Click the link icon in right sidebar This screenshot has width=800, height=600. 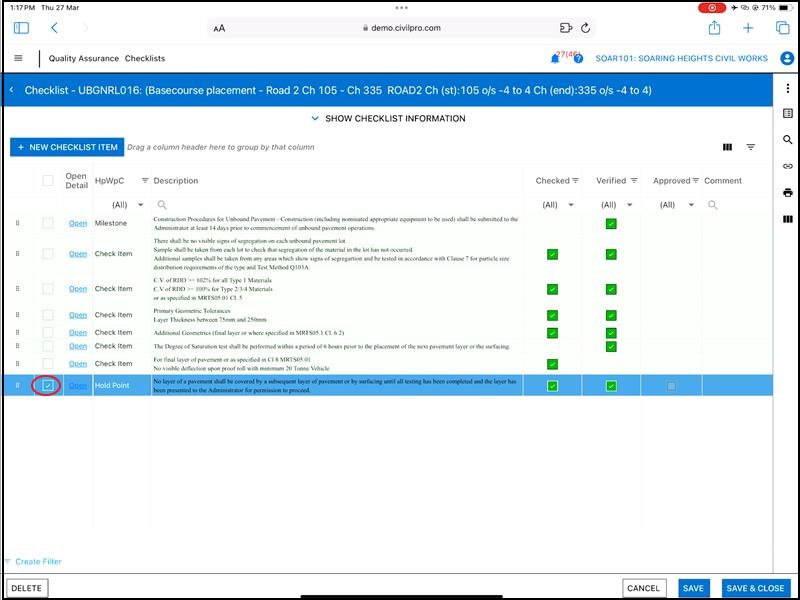click(788, 166)
